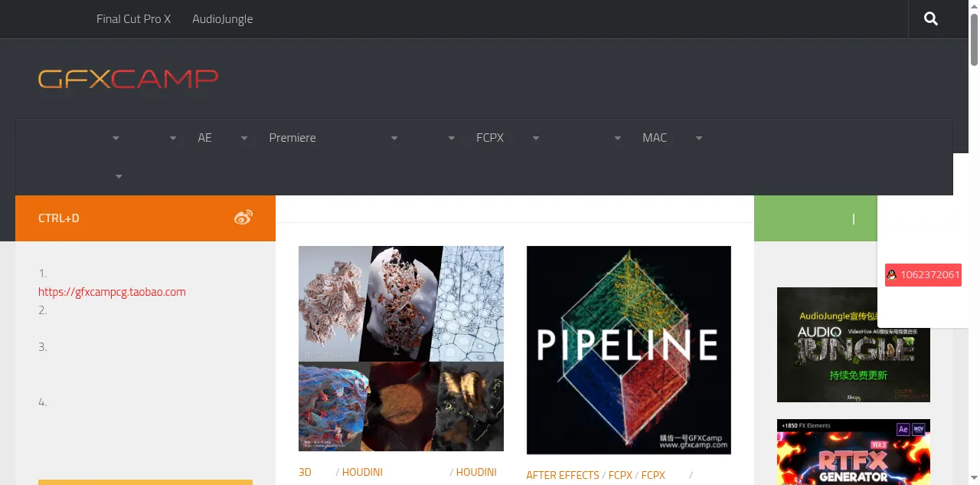Open the FCPX menu item
This screenshot has width=980, height=485.
pyautogui.click(x=490, y=138)
